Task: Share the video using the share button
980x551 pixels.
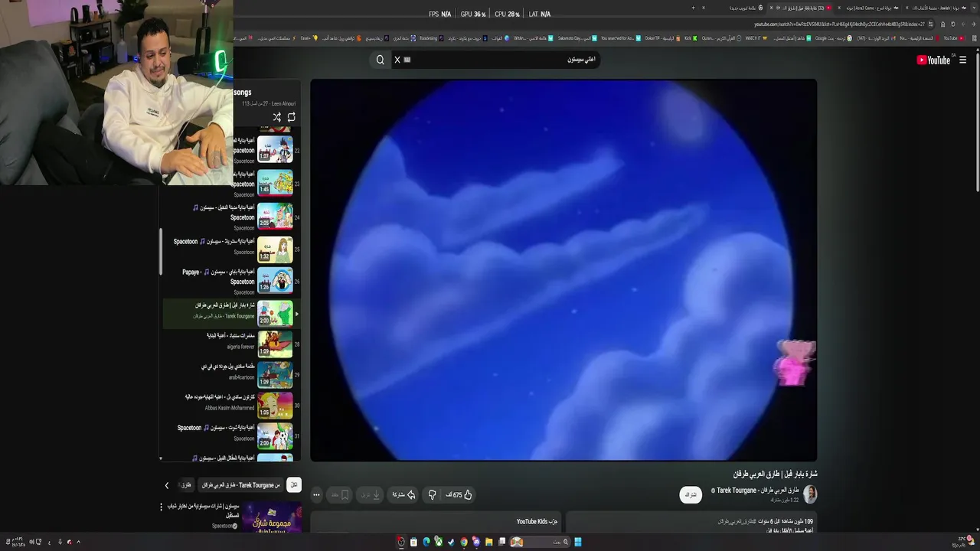Action: (x=403, y=494)
